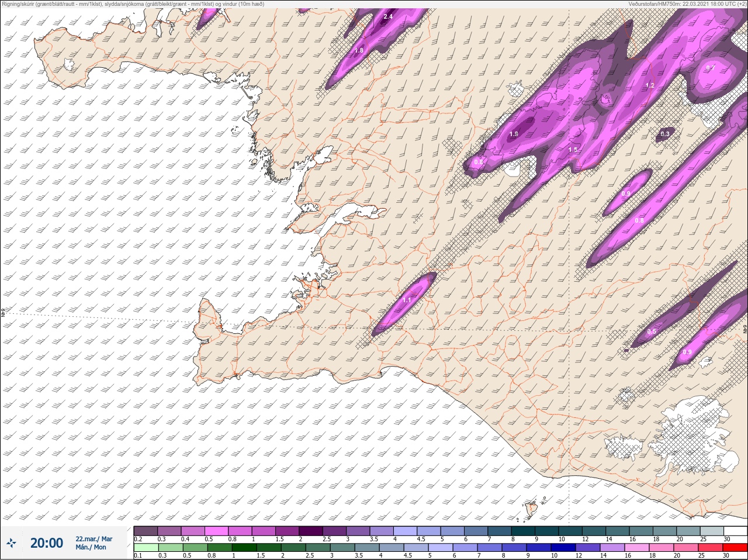Screen dimensions: 748x560
Task: Click the 1.5 precipitation value on the map
Action: 573,150
